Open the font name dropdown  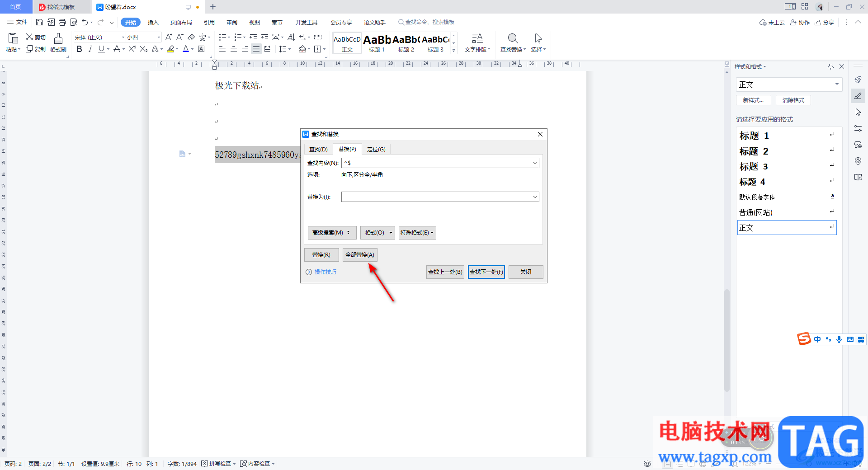[x=123, y=37]
